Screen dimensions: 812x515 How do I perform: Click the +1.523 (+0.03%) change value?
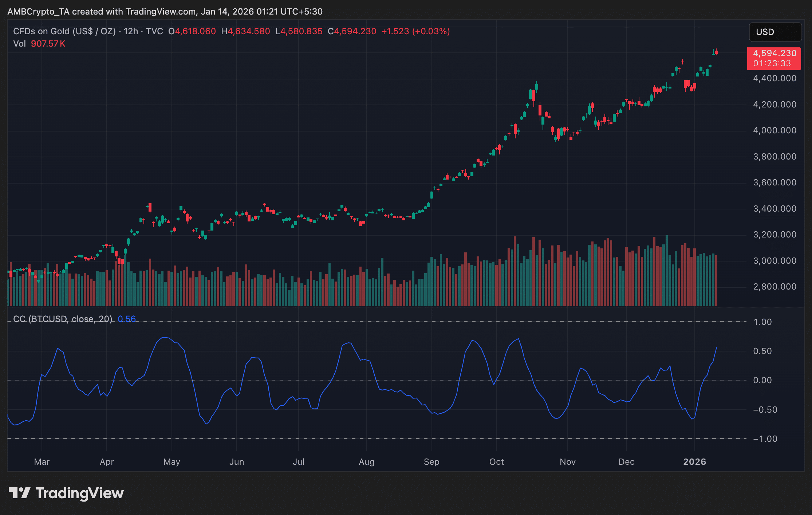[x=415, y=31]
